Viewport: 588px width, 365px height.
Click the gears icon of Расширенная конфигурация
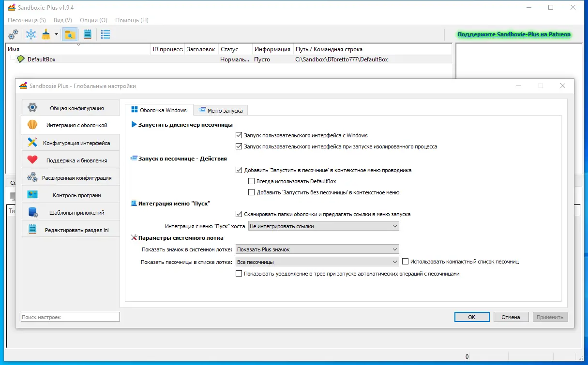pos(32,177)
